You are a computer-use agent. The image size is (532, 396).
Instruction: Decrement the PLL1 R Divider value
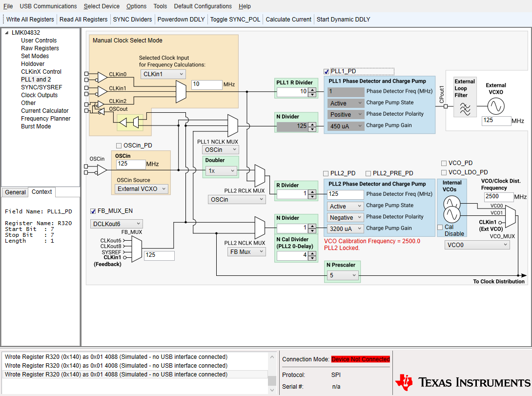[312, 94]
